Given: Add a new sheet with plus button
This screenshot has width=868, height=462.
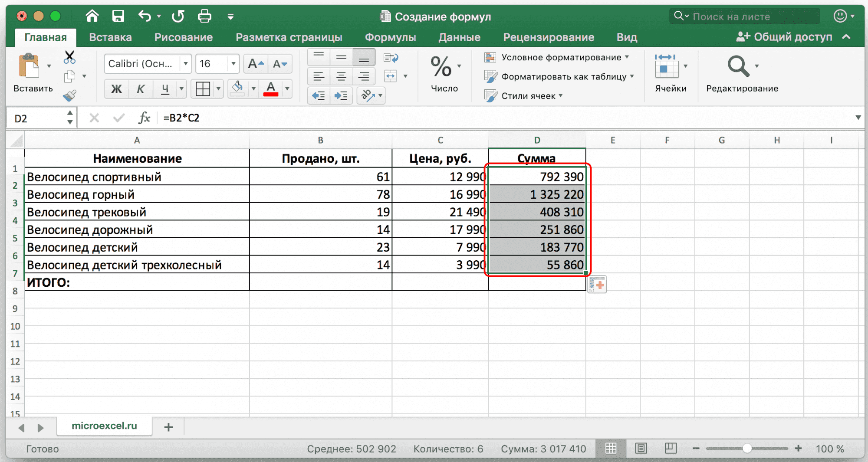Looking at the screenshot, I should tap(168, 427).
